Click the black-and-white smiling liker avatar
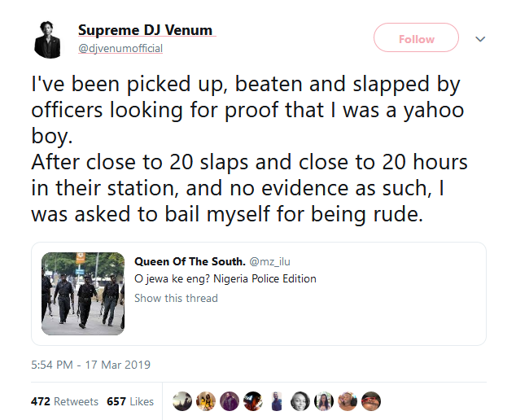Image resolution: width=516 pixels, height=420 pixels. [x=300, y=401]
